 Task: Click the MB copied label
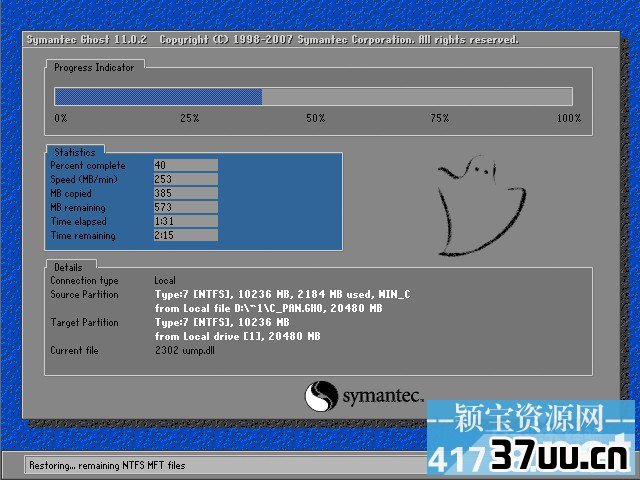click(x=71, y=193)
